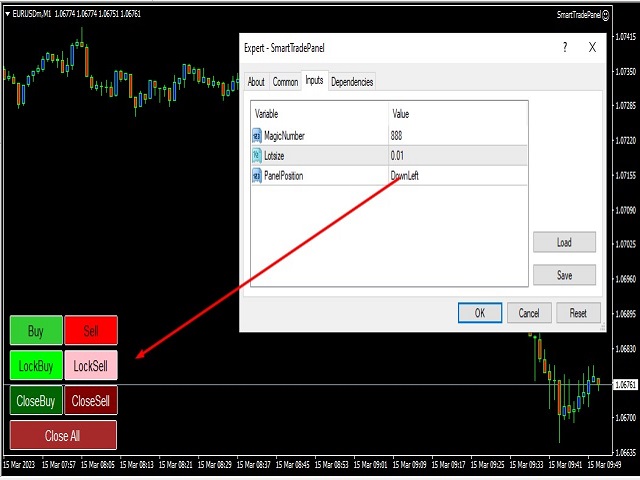Close the Expert SmartTradePanel dialog
Viewport: 640px width, 480px height.
pyautogui.click(x=592, y=47)
